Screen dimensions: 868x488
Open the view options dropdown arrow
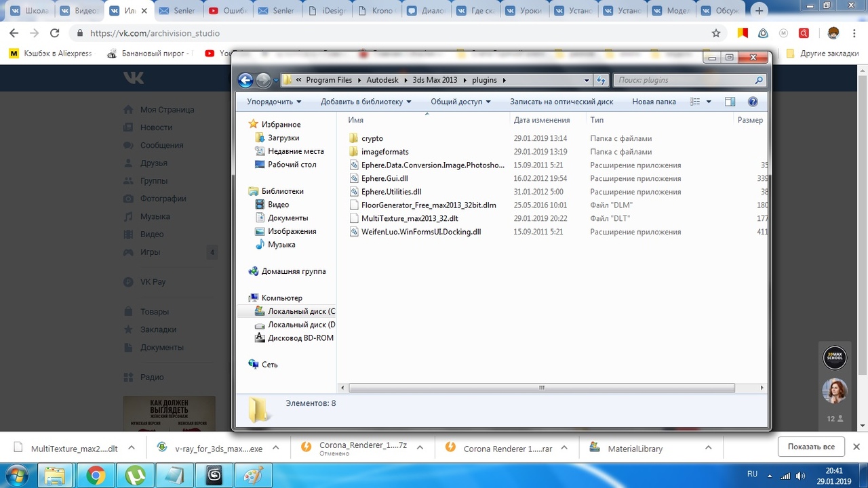click(709, 102)
